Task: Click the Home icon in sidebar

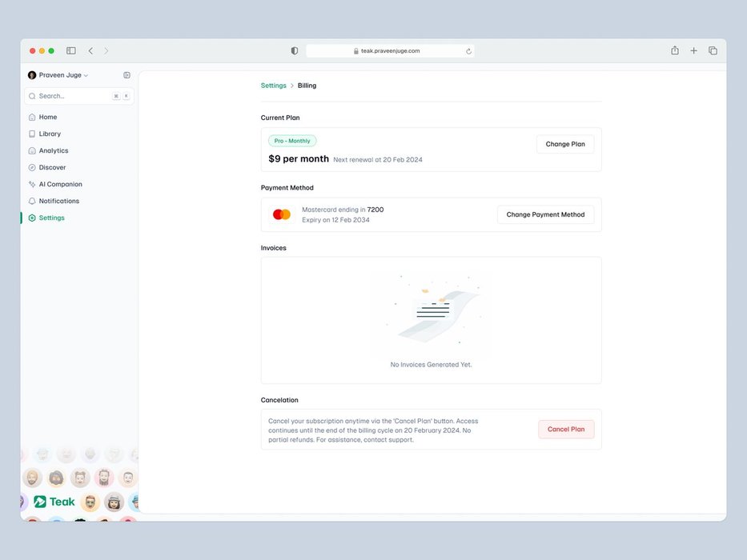Action: pyautogui.click(x=32, y=117)
